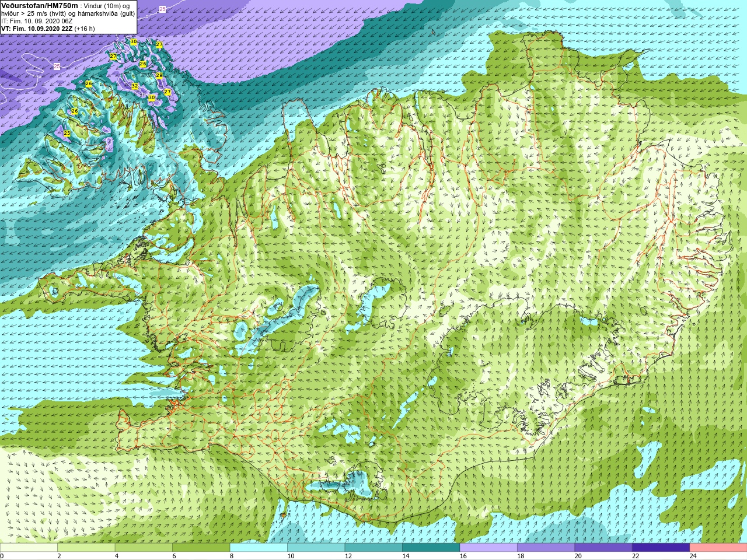The height and width of the screenshot is (560, 747).
Task: Click the 2–4 m/s light green legend swatch
Action: [x=86, y=548]
